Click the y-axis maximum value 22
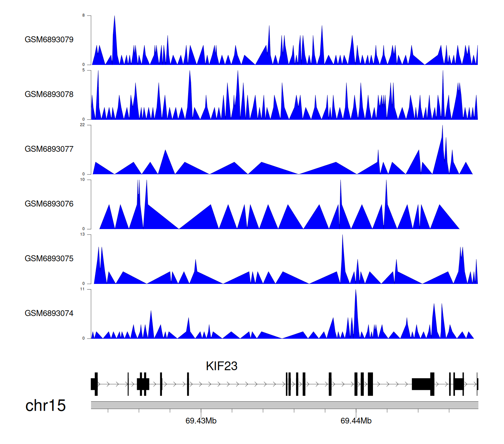Screen dimensions: 504x444 pos(82,125)
